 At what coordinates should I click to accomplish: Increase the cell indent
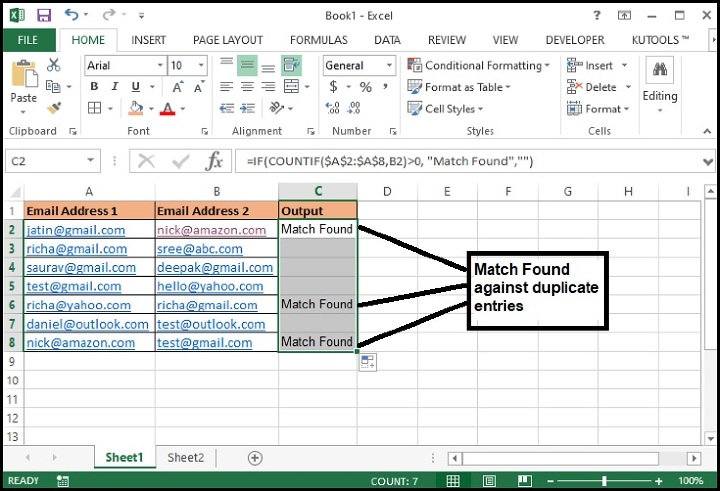coord(248,108)
